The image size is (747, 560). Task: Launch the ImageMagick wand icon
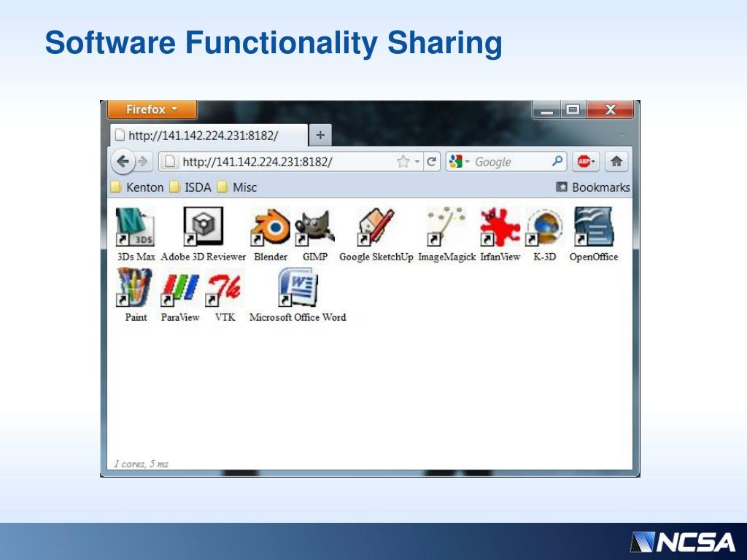tap(446, 227)
